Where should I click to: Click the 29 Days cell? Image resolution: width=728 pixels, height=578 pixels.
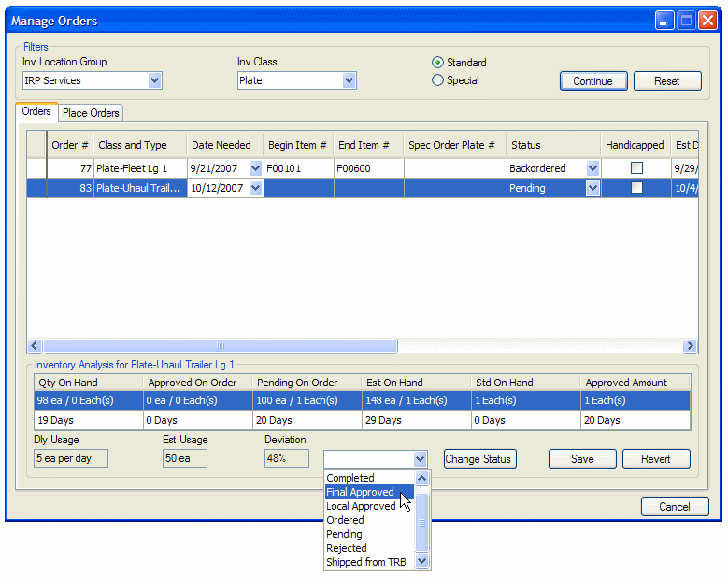click(417, 420)
